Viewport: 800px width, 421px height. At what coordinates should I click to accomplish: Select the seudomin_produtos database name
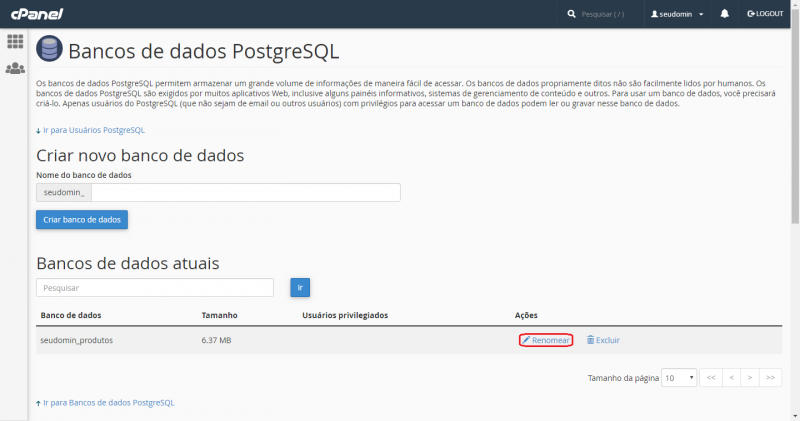click(77, 340)
